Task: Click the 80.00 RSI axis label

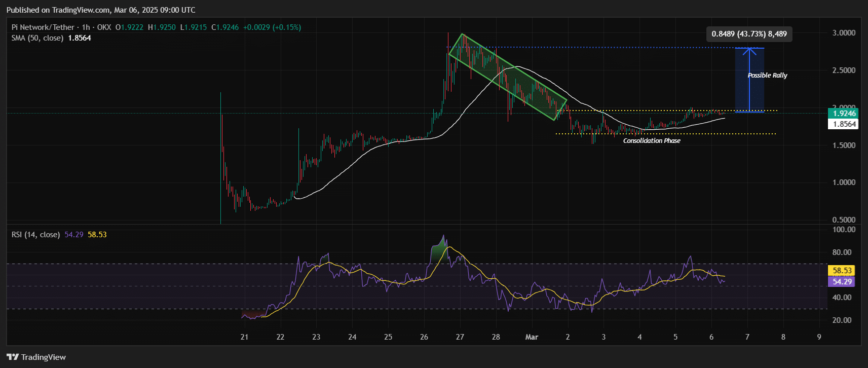Action: pos(842,252)
